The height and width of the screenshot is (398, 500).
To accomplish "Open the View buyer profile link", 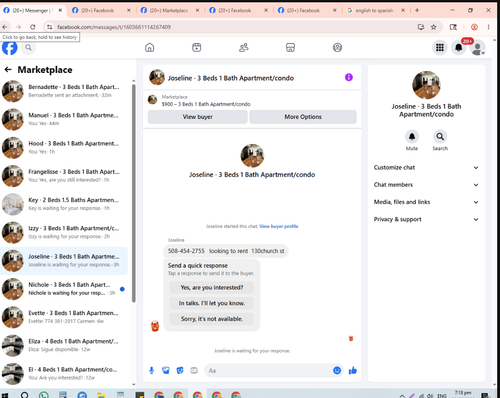I will coord(279,226).
